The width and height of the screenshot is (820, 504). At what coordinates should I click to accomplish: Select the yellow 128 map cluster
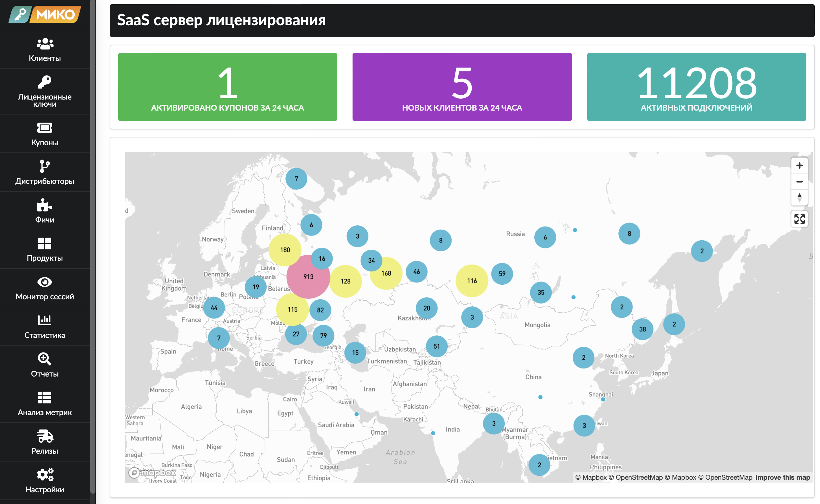coord(345,281)
